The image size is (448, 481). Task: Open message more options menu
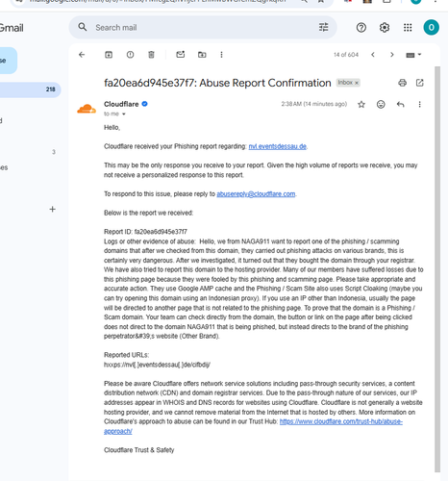pyautogui.click(x=419, y=104)
